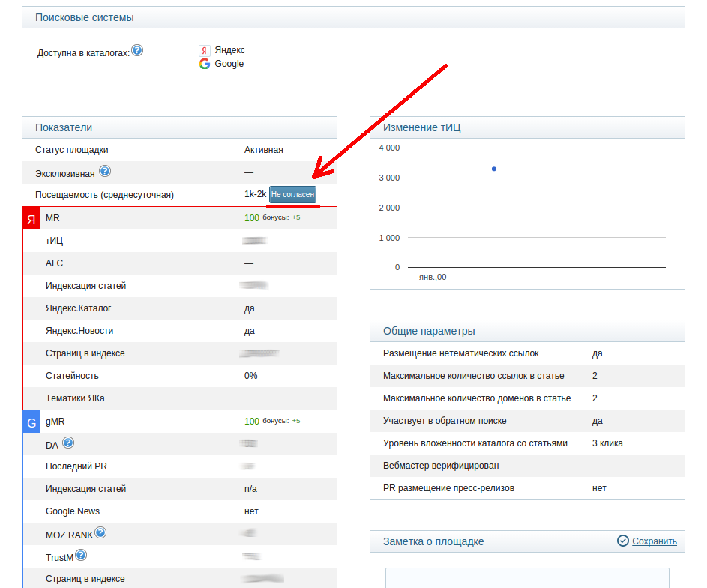Viewport: 707px width, 588px height.
Task: Click the Яндекс.Новости row label
Action: point(79,331)
